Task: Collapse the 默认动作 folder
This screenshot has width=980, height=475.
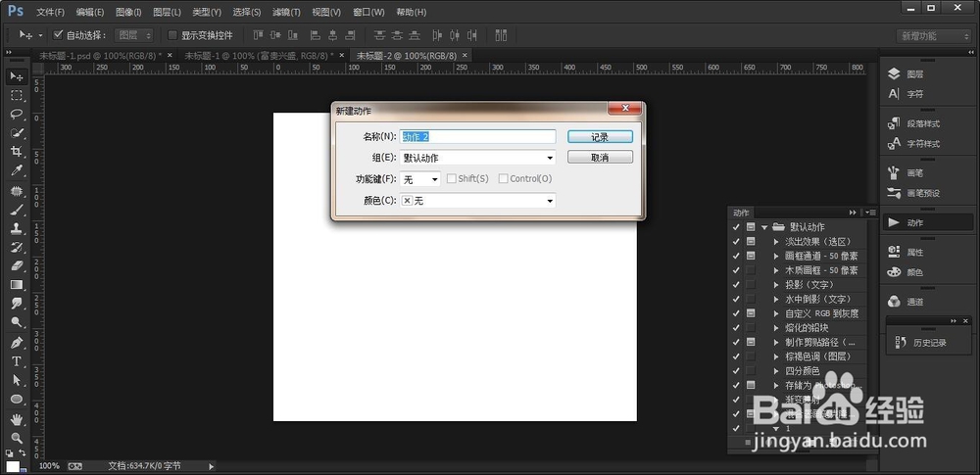Action: point(764,227)
